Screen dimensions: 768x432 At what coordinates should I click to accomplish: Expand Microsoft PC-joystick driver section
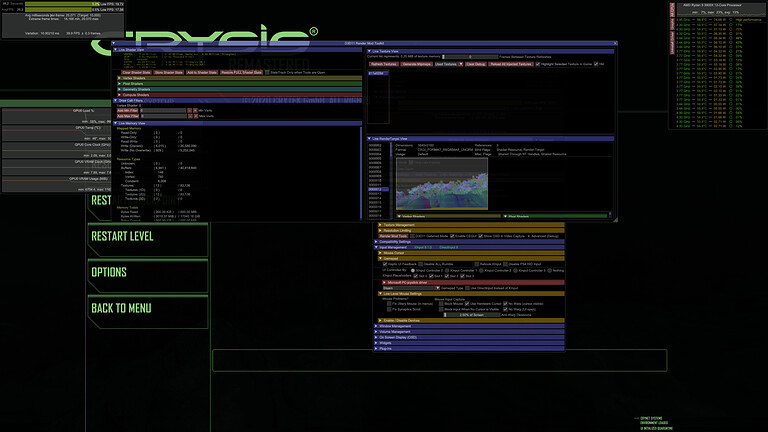point(473,283)
